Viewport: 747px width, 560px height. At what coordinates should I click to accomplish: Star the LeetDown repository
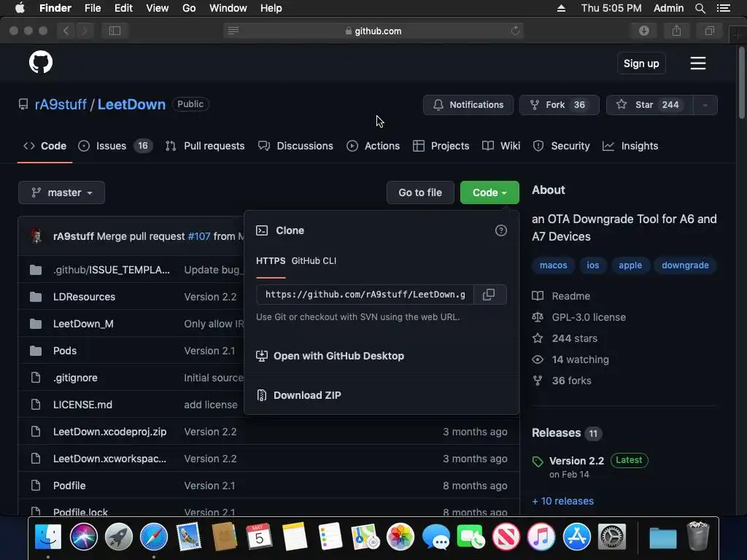pos(649,105)
